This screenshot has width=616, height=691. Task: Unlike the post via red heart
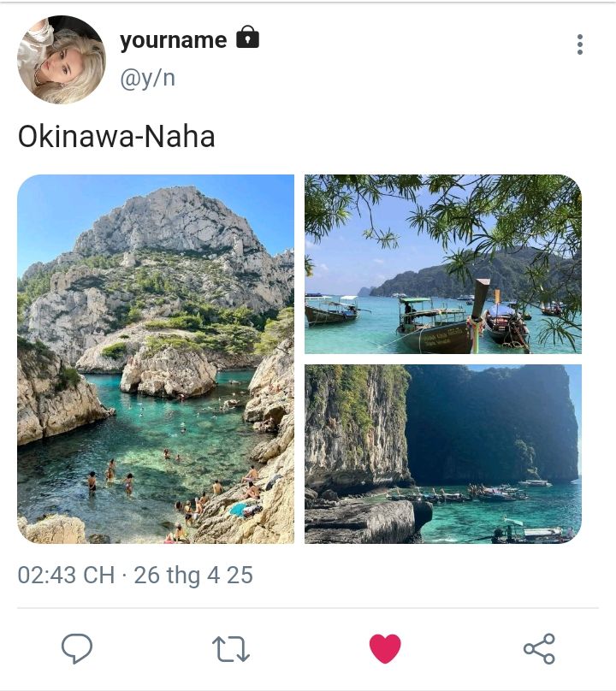[x=385, y=648]
